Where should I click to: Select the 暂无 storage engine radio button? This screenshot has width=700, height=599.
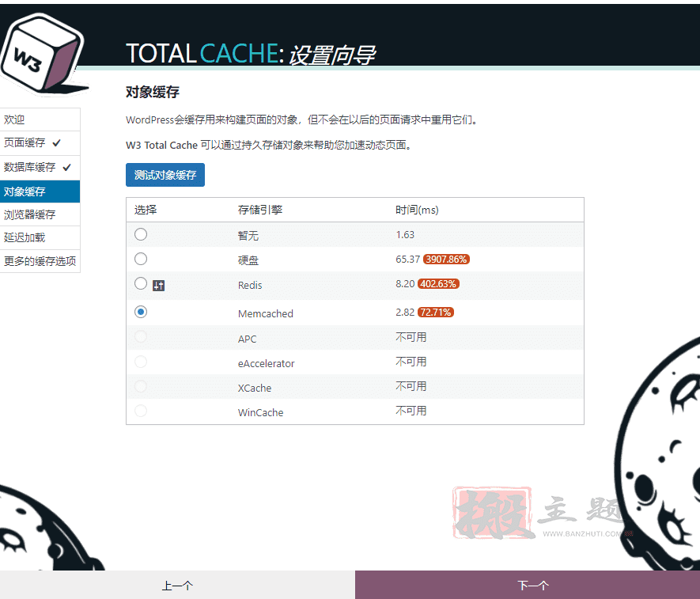(x=141, y=234)
